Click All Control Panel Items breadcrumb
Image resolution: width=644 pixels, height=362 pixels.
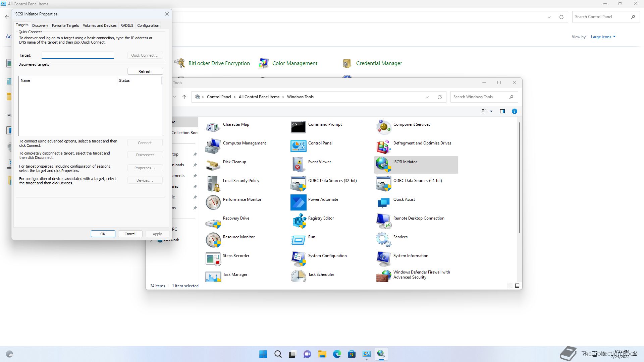point(259,97)
